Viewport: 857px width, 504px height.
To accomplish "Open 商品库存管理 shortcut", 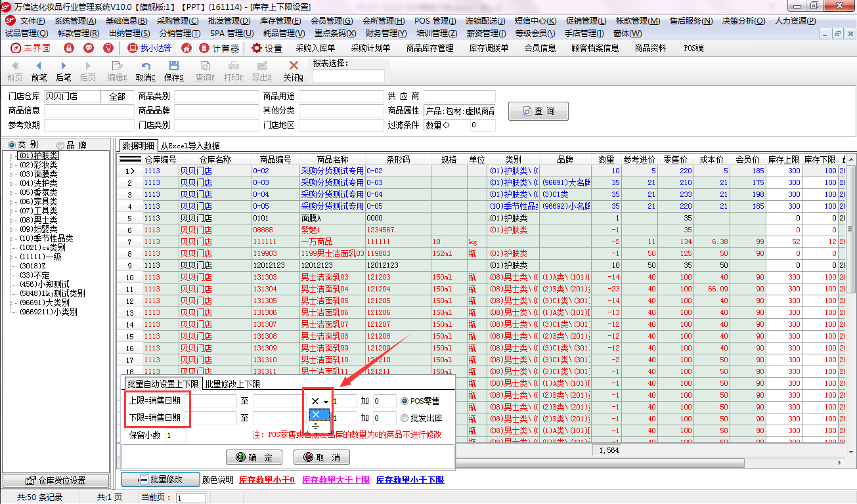I will pyautogui.click(x=429, y=48).
